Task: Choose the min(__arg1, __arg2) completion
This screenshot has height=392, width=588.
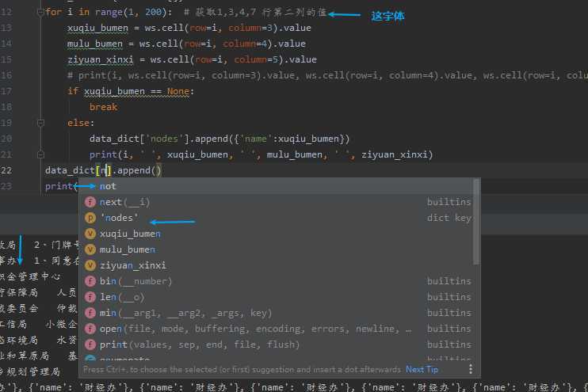Action: (277, 313)
